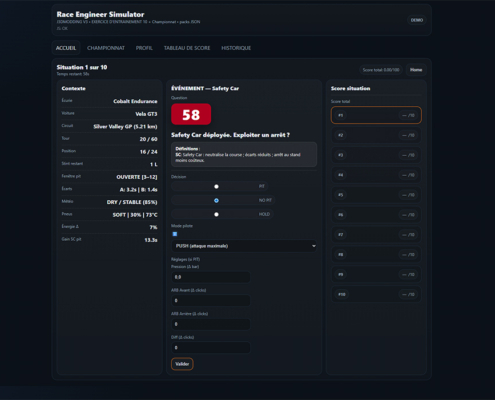The height and width of the screenshot is (400, 495).
Task: Click the Situation 1 sur 10 heading
Action: (82, 67)
